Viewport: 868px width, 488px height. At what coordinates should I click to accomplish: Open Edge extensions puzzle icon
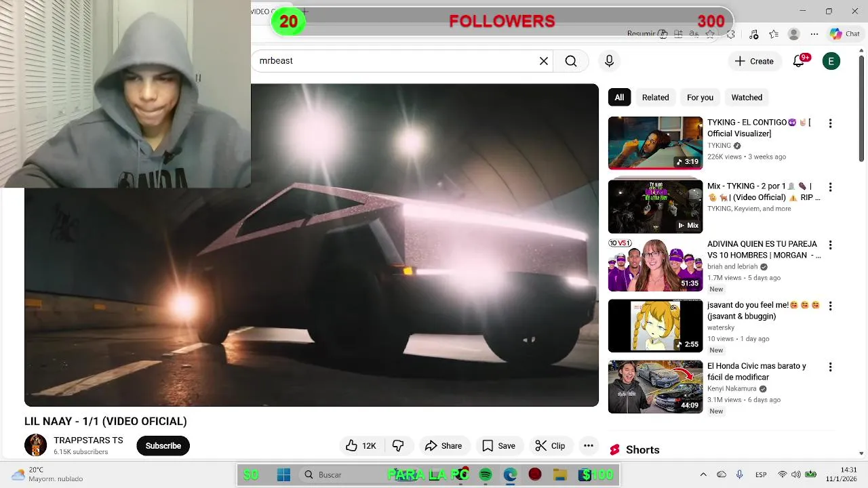pos(730,34)
